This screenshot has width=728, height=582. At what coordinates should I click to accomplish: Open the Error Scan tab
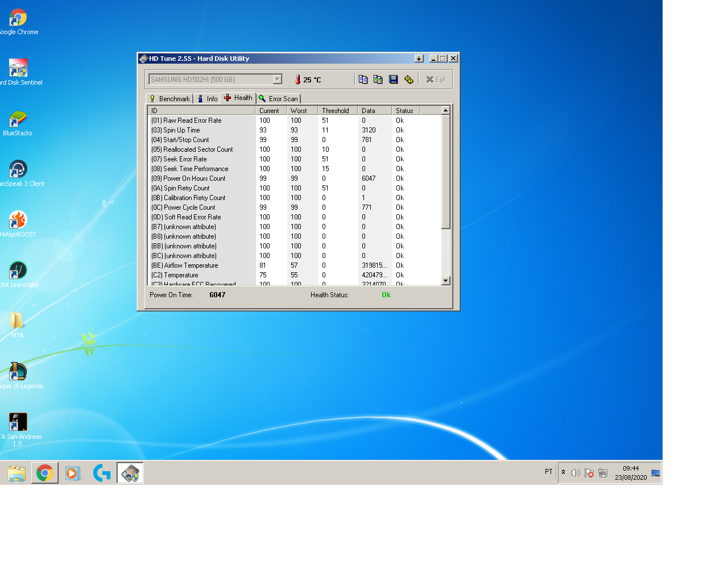click(x=279, y=99)
